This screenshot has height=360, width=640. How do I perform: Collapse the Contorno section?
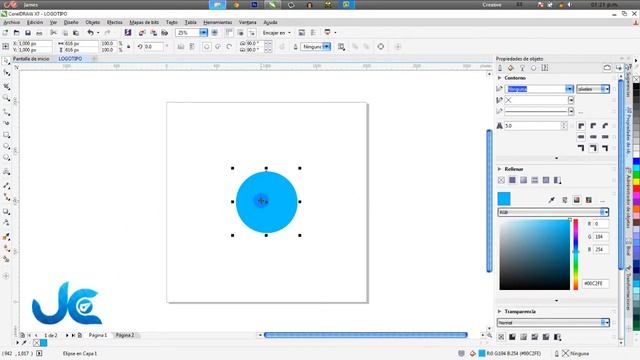coord(500,78)
